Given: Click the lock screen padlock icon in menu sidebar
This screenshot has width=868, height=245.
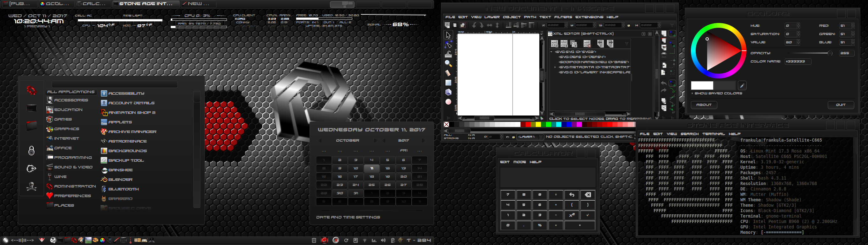Looking at the screenshot, I should tap(31, 150).
